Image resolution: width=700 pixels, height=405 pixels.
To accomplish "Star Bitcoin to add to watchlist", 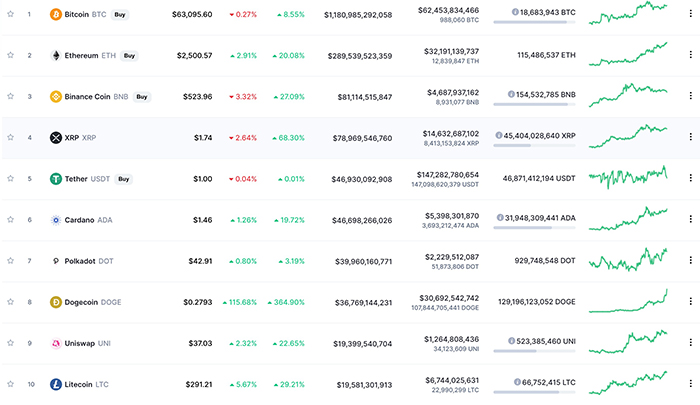I will tap(10, 15).
